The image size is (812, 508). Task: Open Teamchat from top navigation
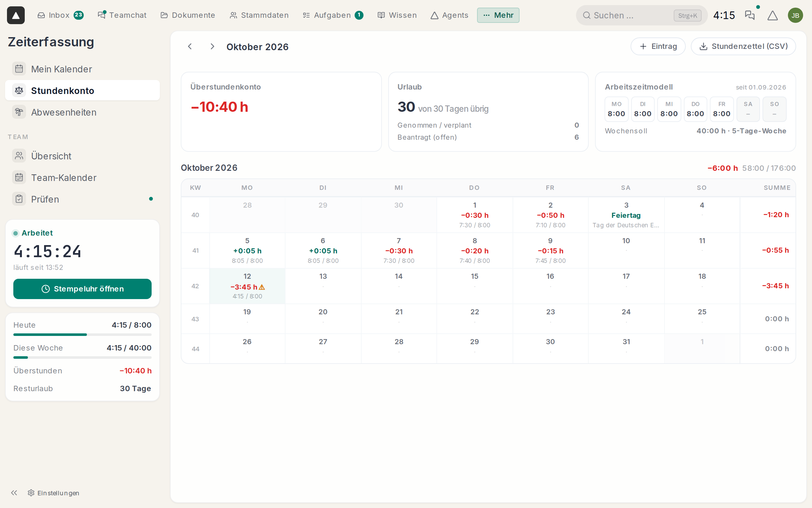pyautogui.click(x=122, y=15)
